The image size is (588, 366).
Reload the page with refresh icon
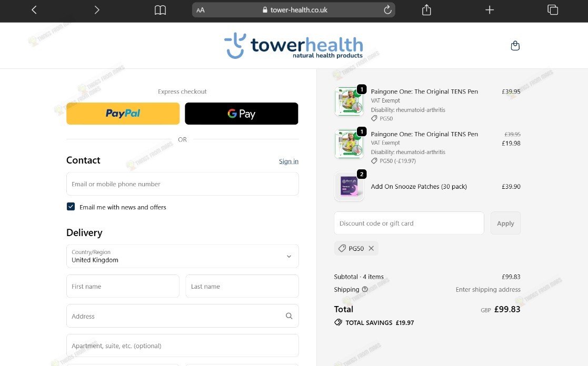(x=387, y=10)
